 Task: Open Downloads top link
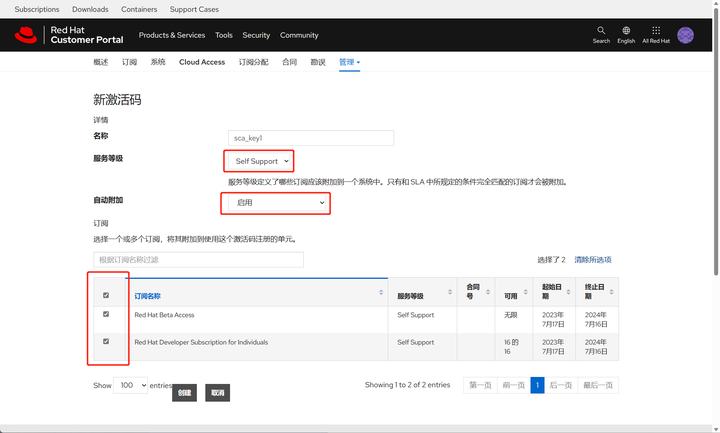coord(90,9)
